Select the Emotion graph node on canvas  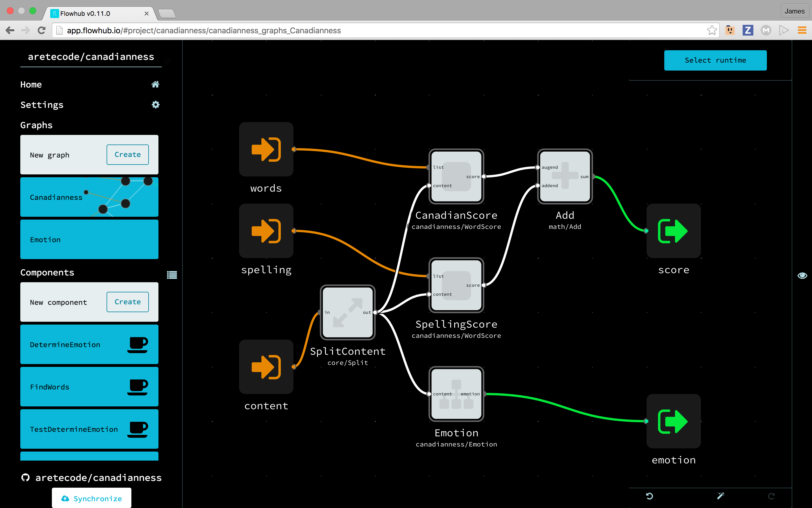coord(456,394)
